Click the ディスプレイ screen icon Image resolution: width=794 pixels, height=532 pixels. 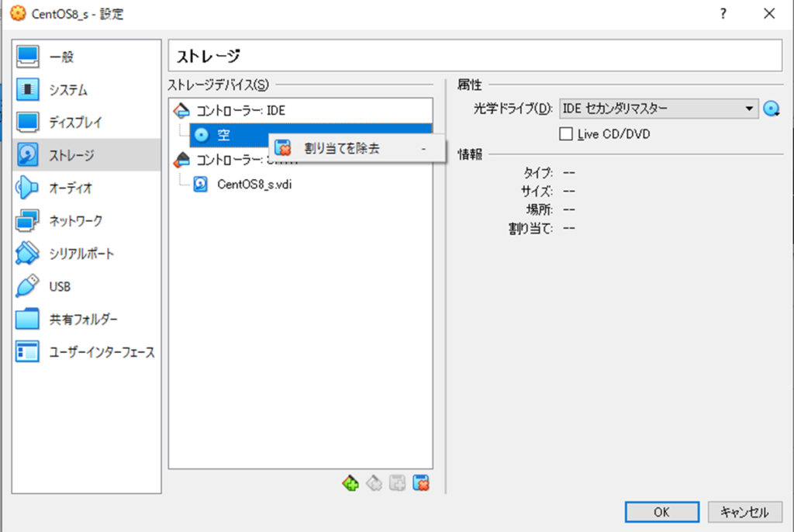point(27,122)
